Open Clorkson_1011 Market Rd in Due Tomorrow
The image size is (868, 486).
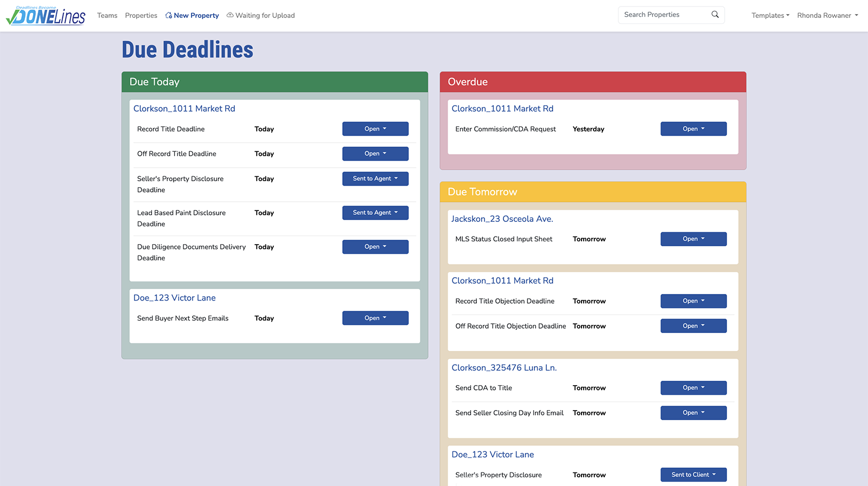502,280
